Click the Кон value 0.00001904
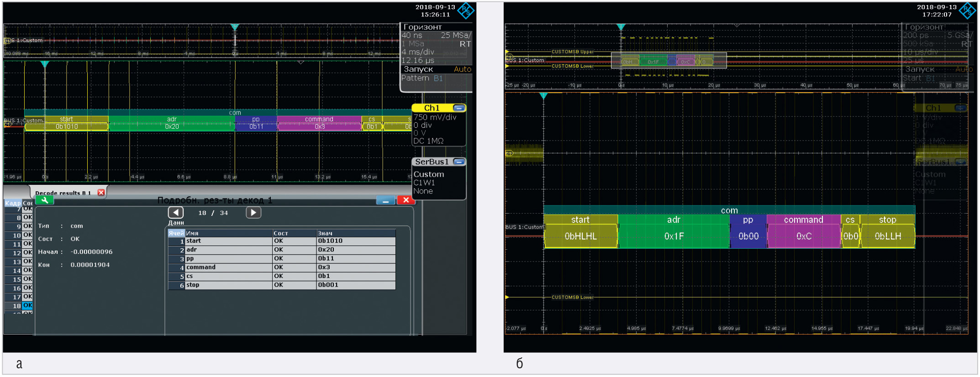Screen dimensions: 980x377 pos(90,265)
